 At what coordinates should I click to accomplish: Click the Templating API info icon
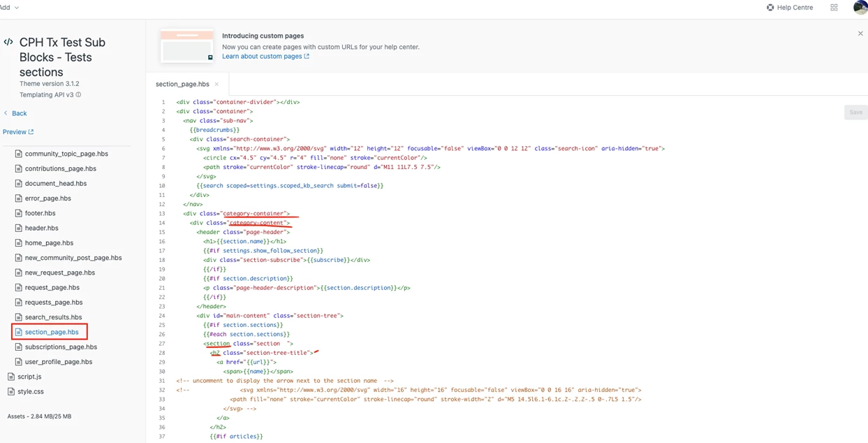point(78,95)
